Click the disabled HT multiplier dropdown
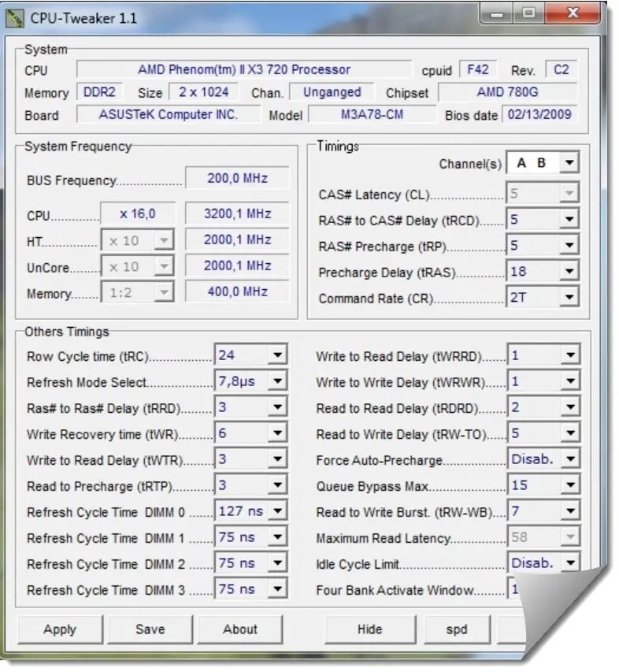Screen dimensions: 619x672 [138, 240]
